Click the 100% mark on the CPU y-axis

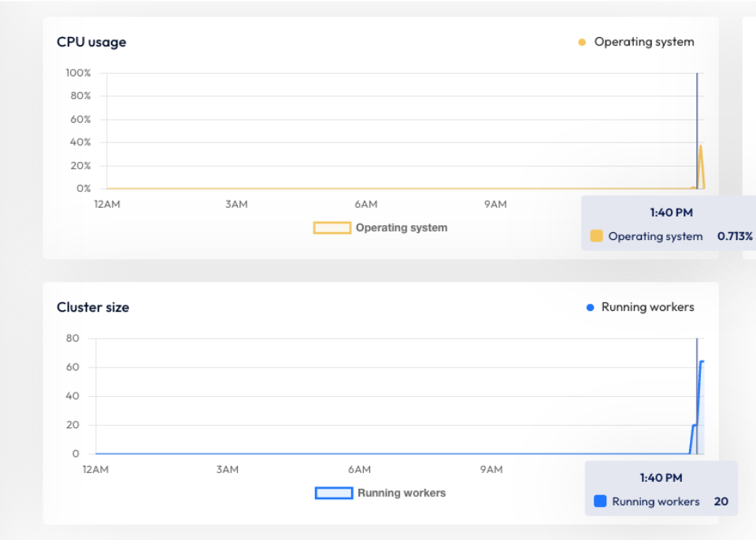click(x=80, y=72)
